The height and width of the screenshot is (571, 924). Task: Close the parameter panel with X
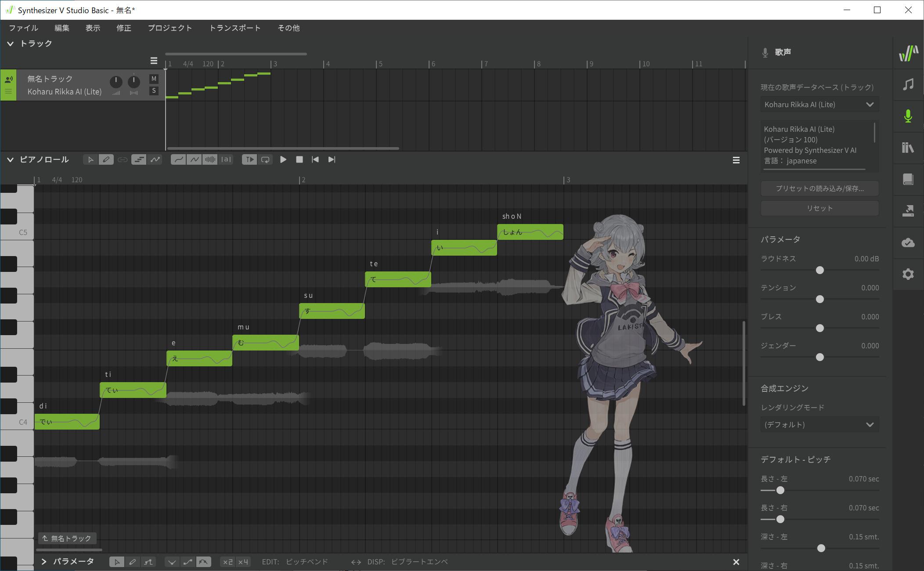(x=736, y=562)
